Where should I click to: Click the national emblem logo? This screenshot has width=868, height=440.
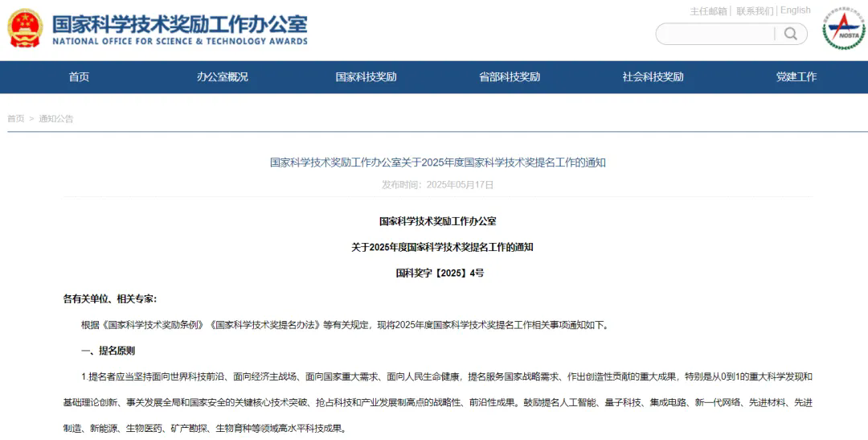(x=25, y=29)
